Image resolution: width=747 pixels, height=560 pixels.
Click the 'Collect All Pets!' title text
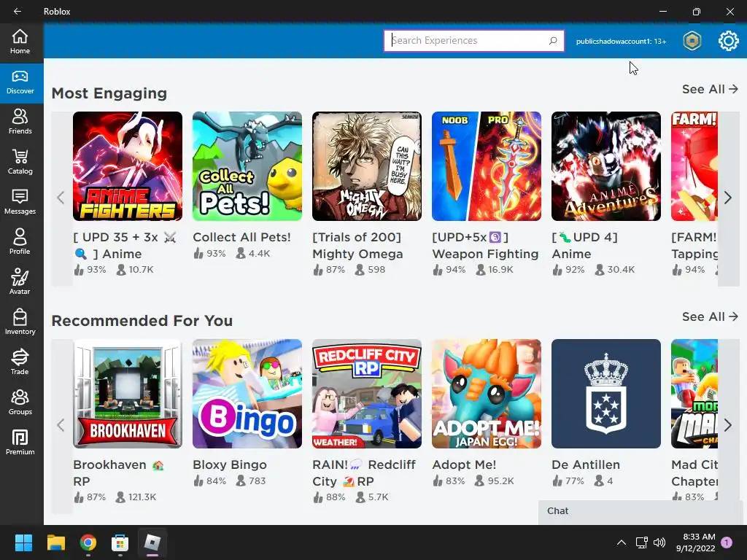241,237
